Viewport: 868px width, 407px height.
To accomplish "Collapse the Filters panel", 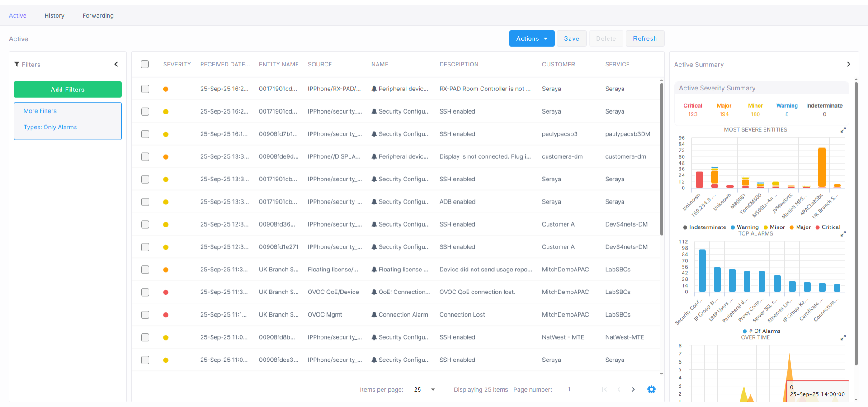I will click(116, 64).
